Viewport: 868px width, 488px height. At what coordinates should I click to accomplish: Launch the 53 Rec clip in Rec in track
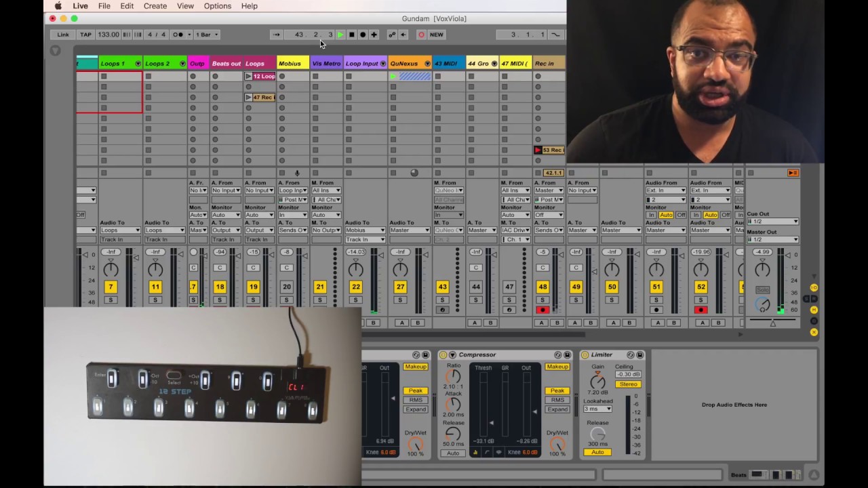tap(538, 150)
